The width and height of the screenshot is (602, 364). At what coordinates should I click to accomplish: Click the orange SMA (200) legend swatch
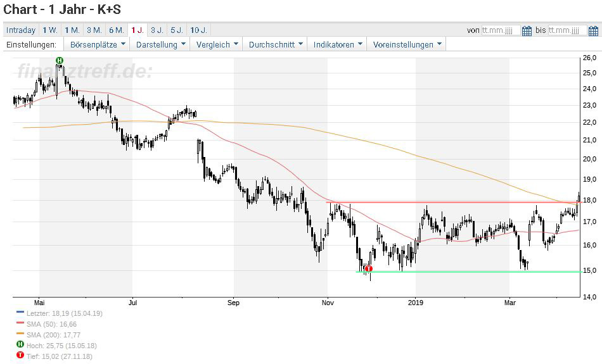(x=20, y=334)
